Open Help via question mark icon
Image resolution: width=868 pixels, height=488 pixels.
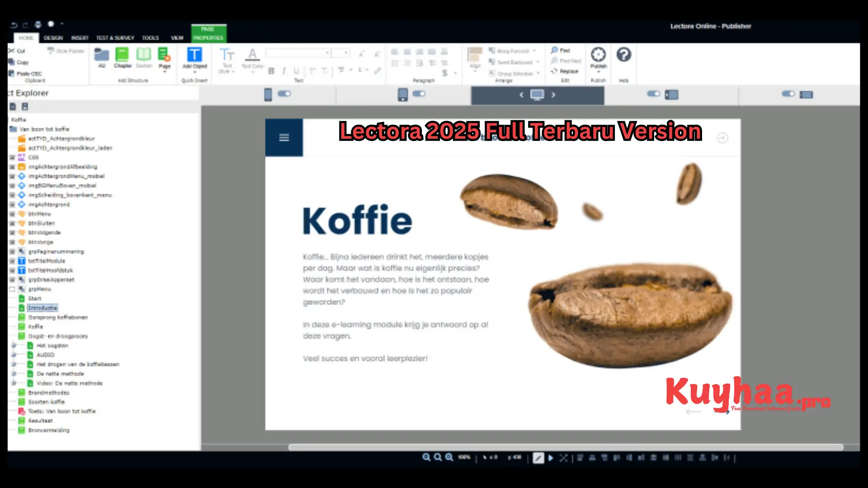point(623,55)
